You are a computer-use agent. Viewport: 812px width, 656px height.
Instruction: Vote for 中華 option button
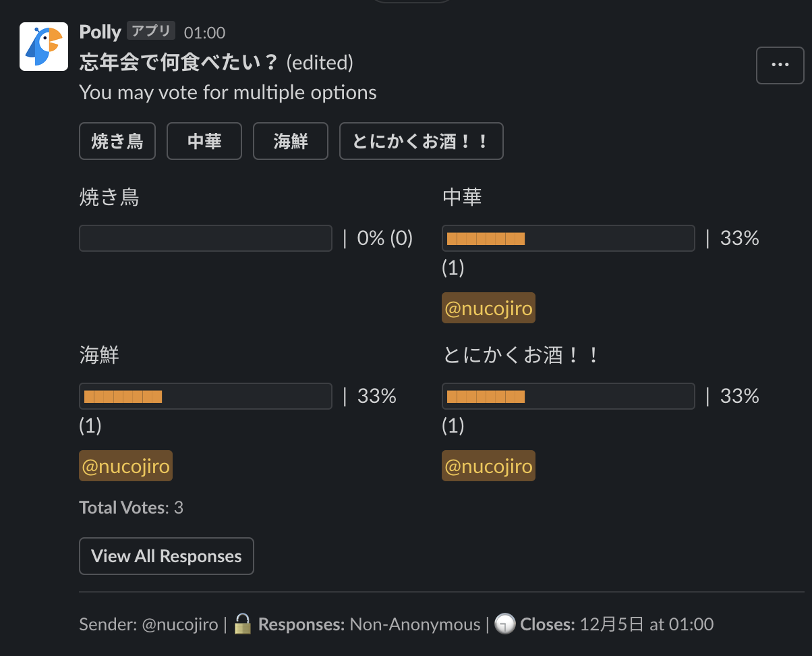click(204, 141)
